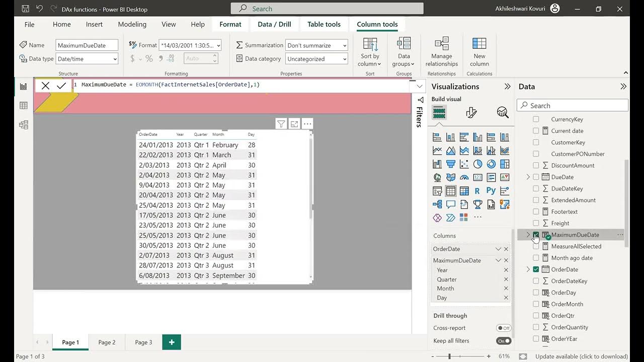Click the visual's filter icon
This screenshot has height=362, width=644.
coord(281,124)
